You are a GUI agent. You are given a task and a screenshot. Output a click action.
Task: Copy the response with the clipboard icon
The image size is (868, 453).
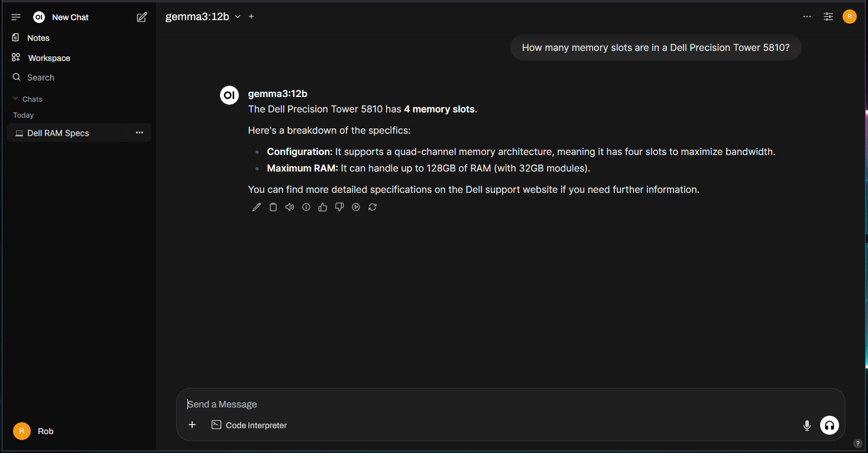[x=273, y=207]
